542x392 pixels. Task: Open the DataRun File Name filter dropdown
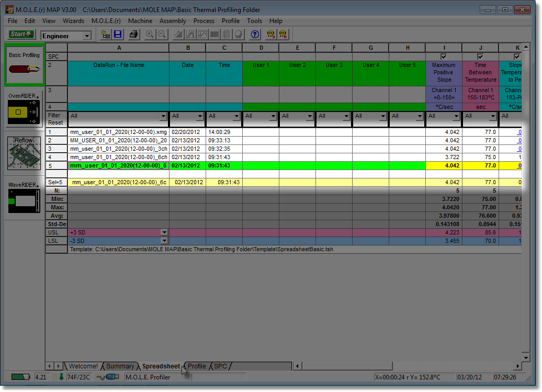tap(163, 117)
